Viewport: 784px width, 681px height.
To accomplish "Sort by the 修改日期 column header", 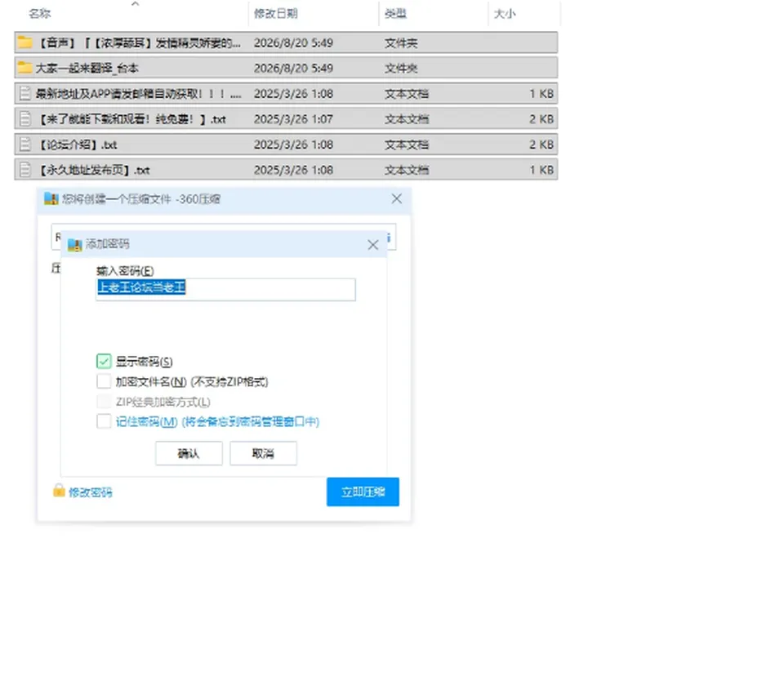I will [x=275, y=14].
